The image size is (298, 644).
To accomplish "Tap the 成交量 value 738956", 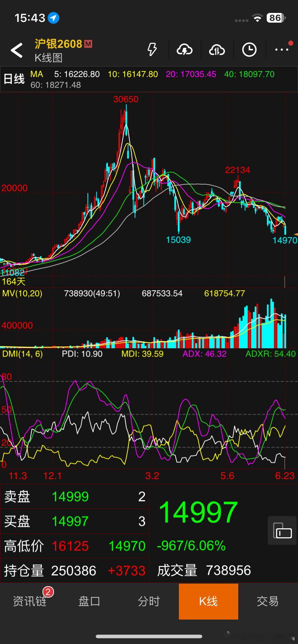I will pyautogui.click(x=229, y=570).
